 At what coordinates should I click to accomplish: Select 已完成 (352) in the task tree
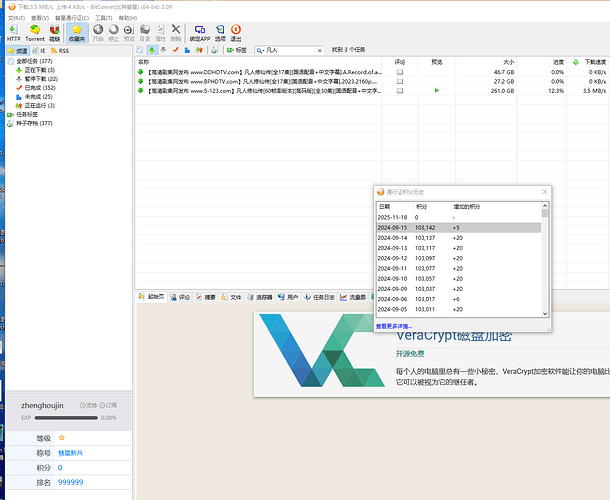[x=39, y=87]
